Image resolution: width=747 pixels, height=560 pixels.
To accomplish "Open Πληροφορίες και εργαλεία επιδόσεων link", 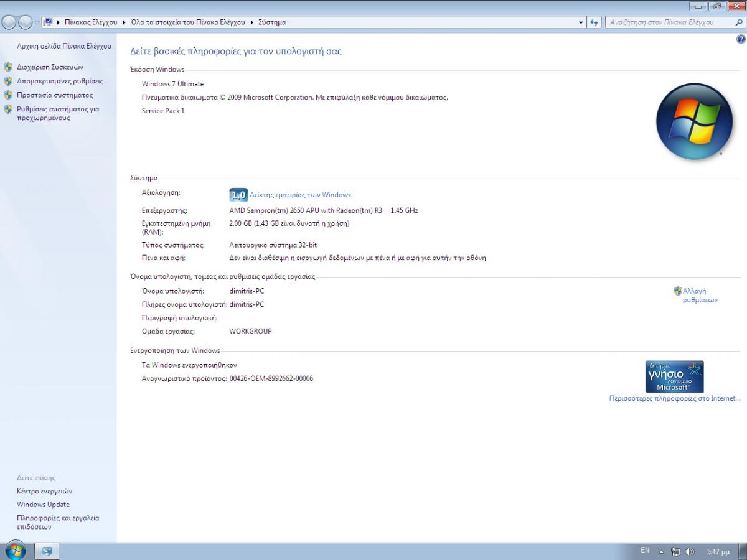I will [58, 522].
